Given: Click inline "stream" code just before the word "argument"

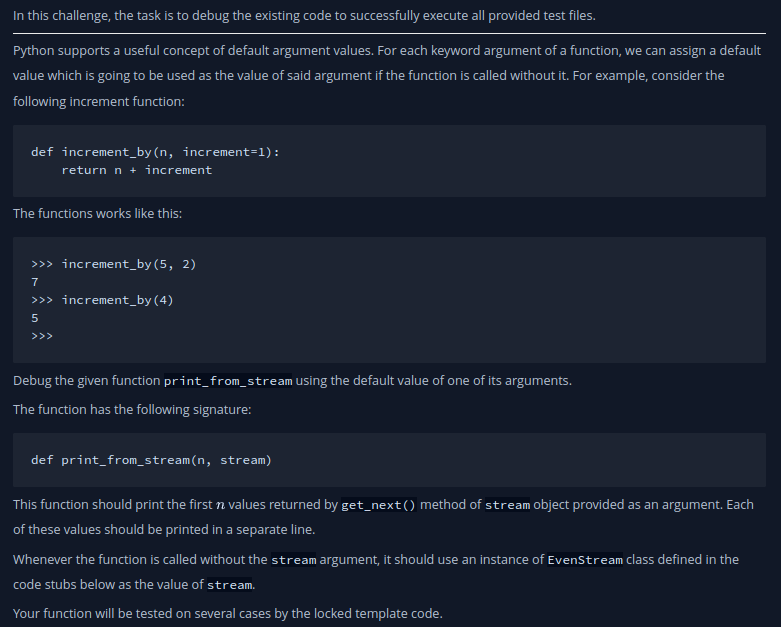Looking at the screenshot, I should pyautogui.click(x=293, y=560).
